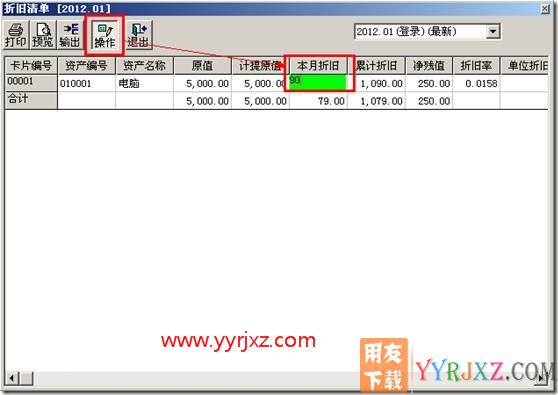
Task: Click the horizontal scrollbar thumb
Action: click(x=26, y=378)
